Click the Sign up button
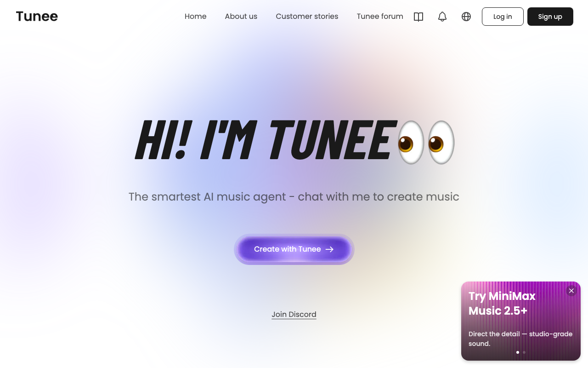Viewport: 588px width, 368px height. click(550, 17)
